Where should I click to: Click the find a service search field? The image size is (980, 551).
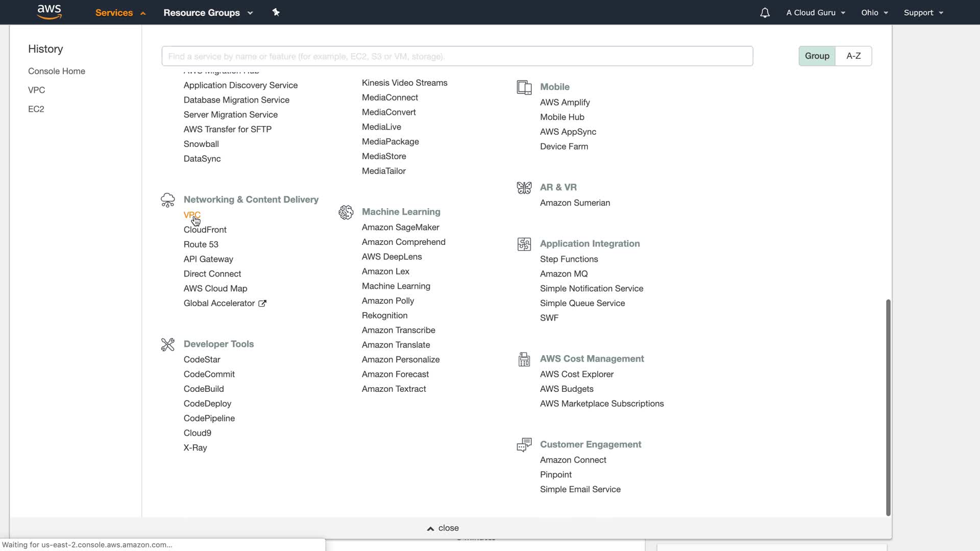pos(457,56)
